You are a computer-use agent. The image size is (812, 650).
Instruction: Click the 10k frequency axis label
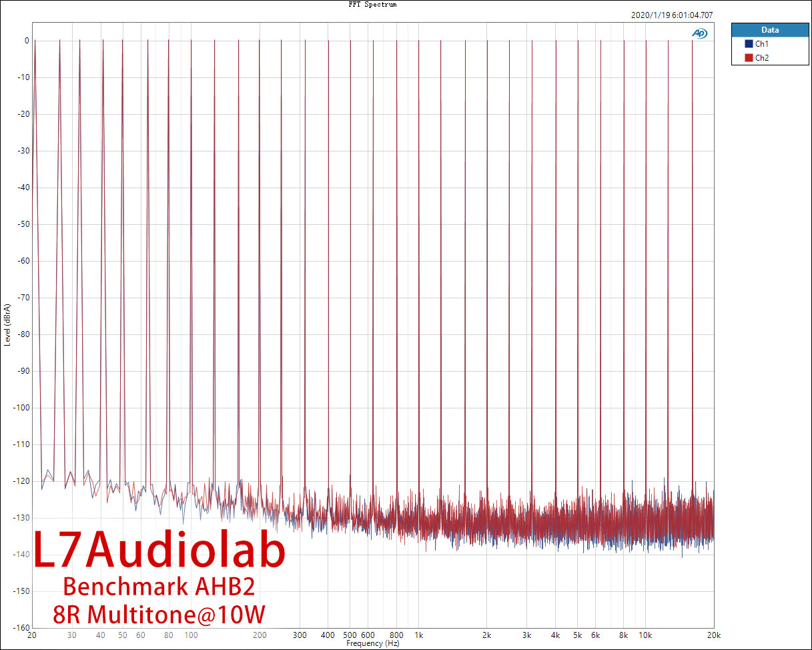point(645,635)
